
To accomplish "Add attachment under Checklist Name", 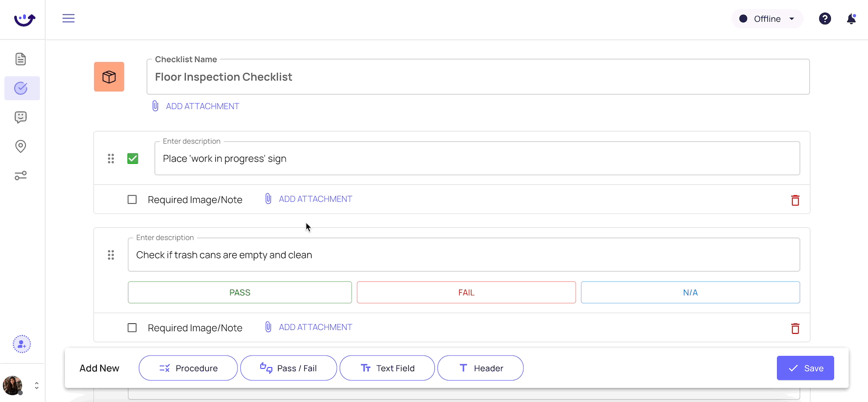I will pos(202,106).
